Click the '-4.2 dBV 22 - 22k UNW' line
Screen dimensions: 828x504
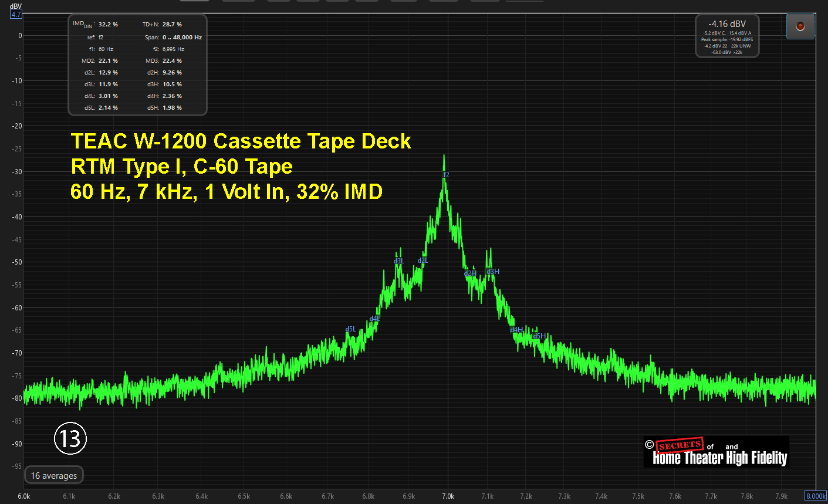727,46
